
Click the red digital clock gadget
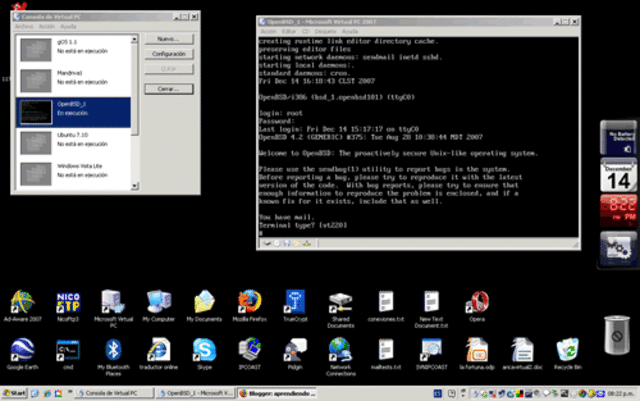(618, 210)
